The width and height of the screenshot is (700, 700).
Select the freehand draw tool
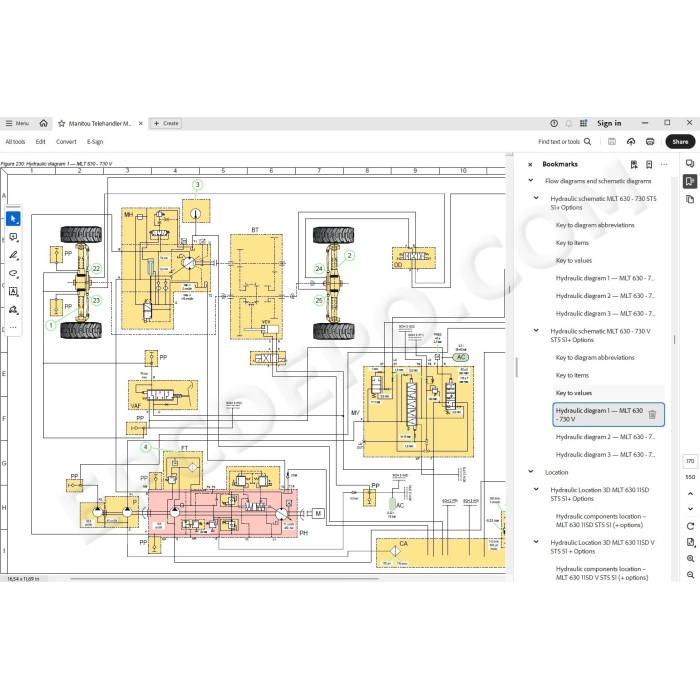pyautogui.click(x=13, y=273)
